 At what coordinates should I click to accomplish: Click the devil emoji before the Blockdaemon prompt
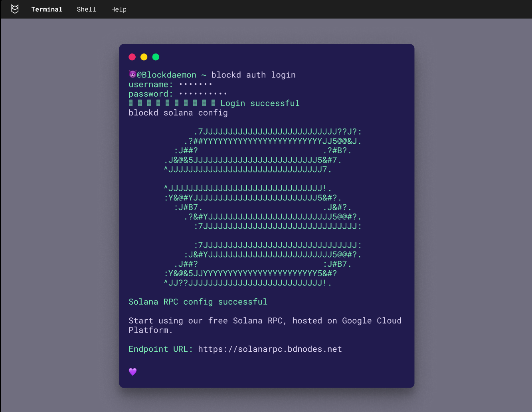click(x=132, y=74)
